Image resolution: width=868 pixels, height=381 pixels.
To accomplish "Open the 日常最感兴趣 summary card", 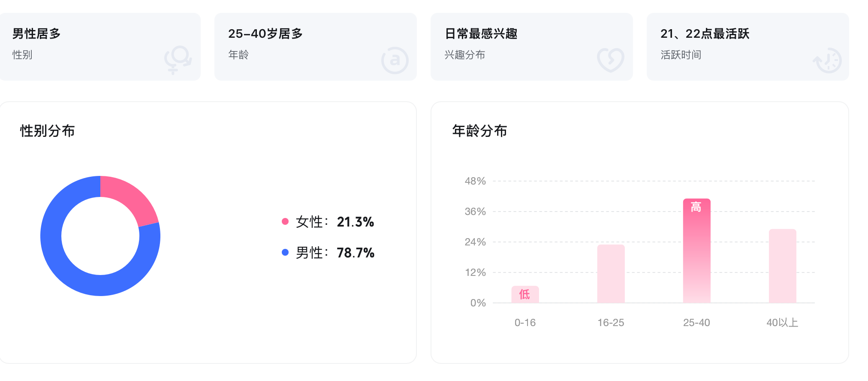I will [531, 46].
